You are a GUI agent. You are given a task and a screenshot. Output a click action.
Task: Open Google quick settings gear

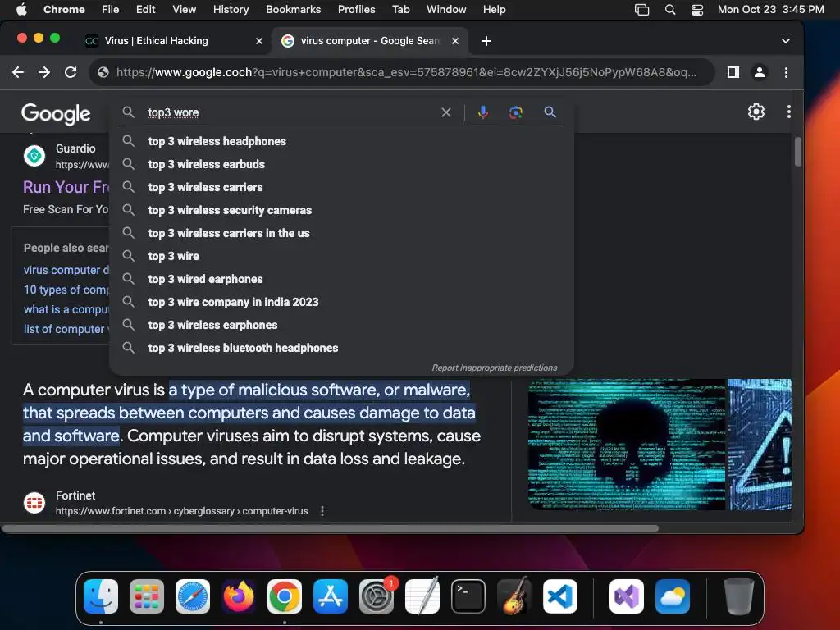coord(756,112)
